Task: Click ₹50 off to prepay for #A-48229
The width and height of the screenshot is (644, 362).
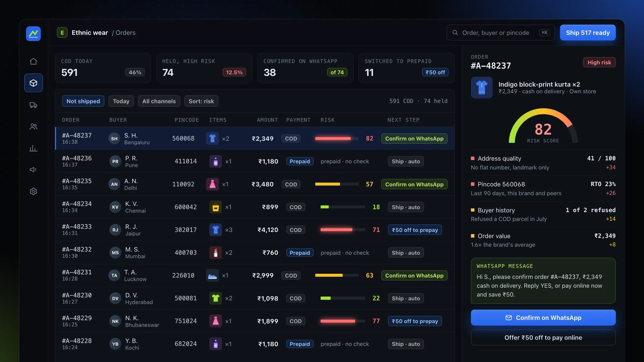Action: click(x=415, y=321)
